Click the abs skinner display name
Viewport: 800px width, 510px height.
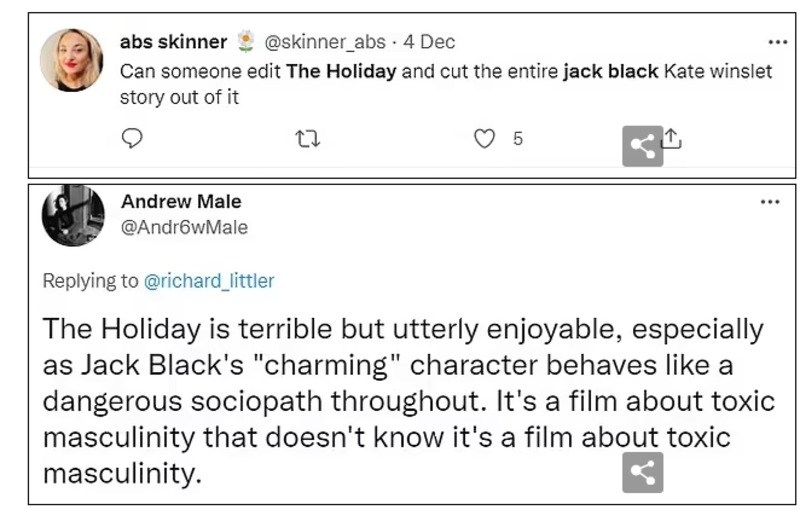175,42
